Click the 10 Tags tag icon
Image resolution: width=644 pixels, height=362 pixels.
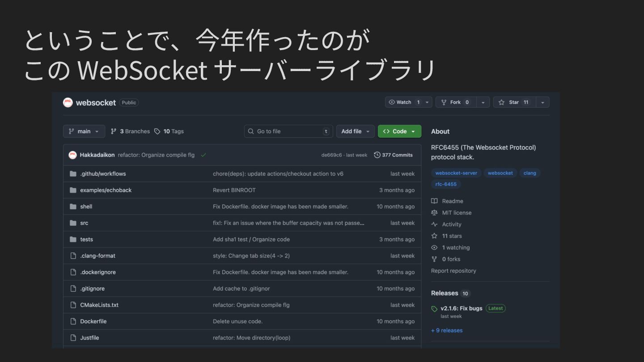pos(157,131)
